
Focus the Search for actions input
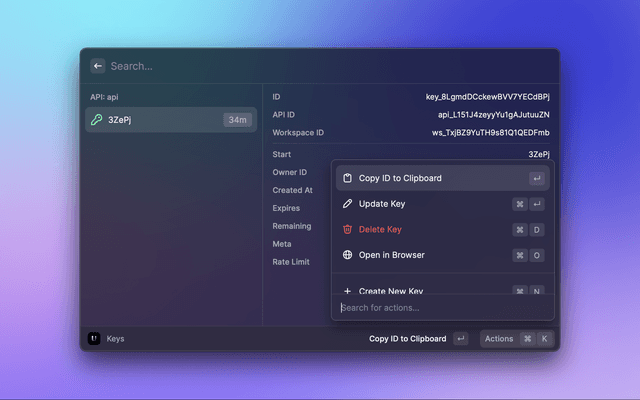(440, 307)
